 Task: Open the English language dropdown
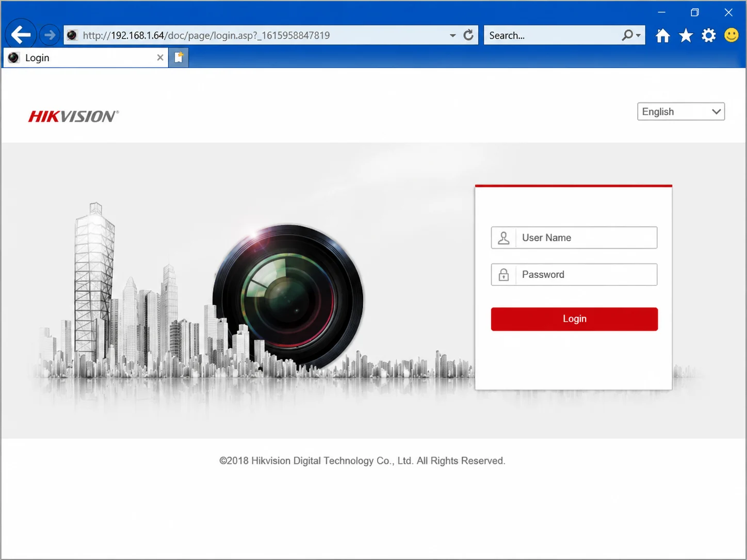click(x=681, y=111)
